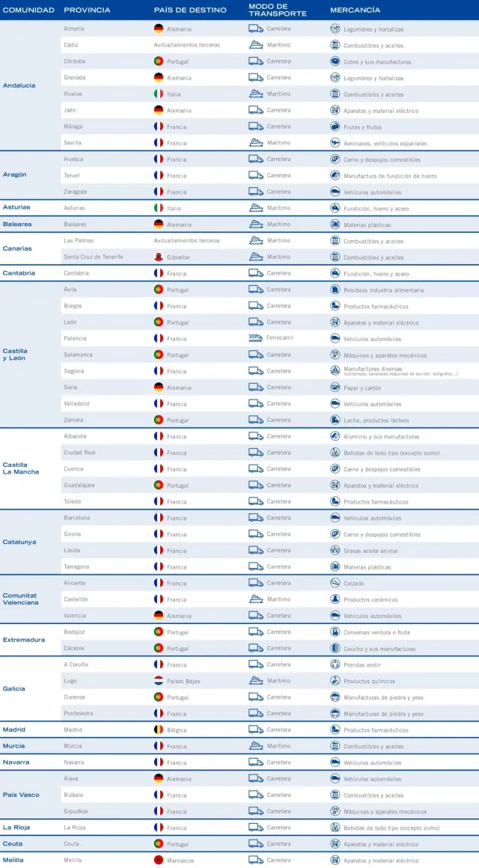Click the Ferrocarril transport text
The height and width of the screenshot is (868, 479).
point(281,338)
